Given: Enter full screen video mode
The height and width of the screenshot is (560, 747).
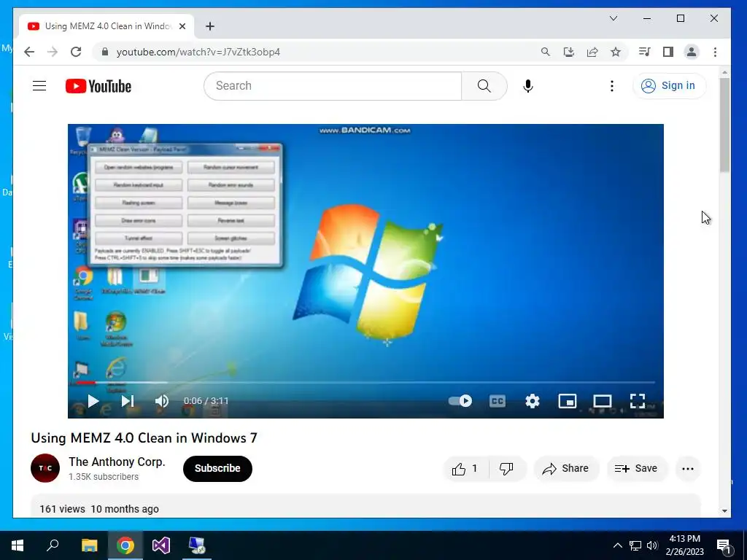Looking at the screenshot, I should (x=638, y=401).
